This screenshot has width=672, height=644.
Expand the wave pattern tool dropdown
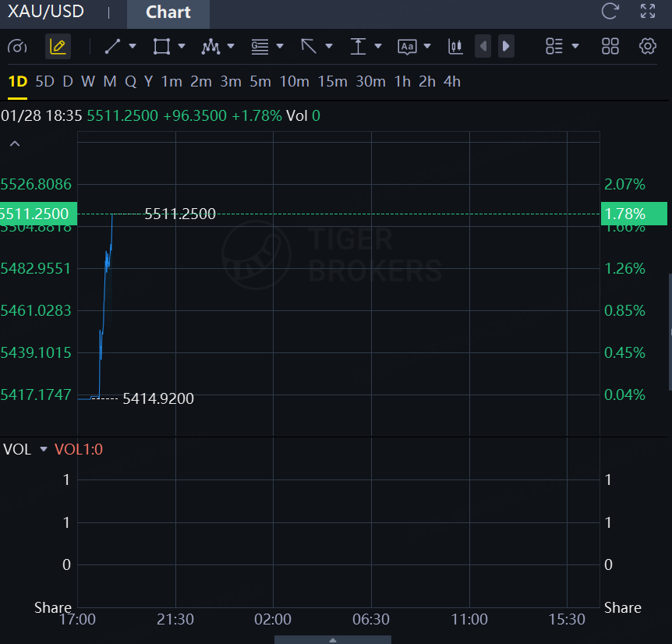point(231,47)
